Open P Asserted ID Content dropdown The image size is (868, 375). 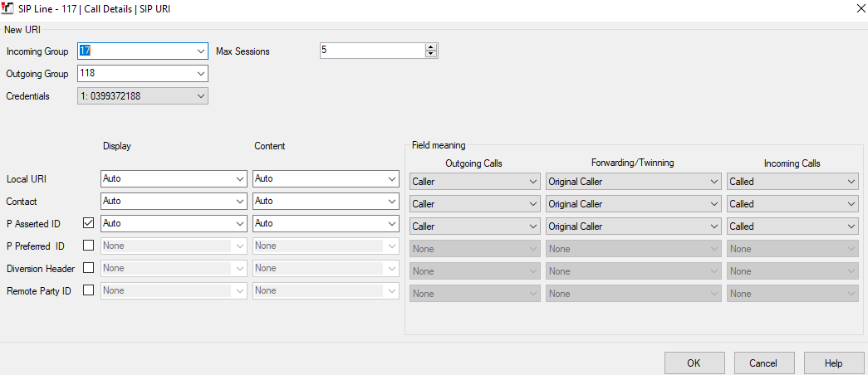click(x=392, y=223)
